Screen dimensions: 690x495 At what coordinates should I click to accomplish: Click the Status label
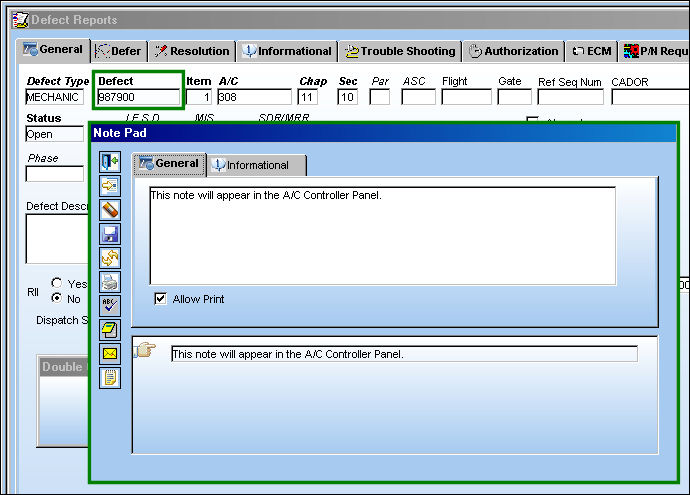click(x=44, y=118)
